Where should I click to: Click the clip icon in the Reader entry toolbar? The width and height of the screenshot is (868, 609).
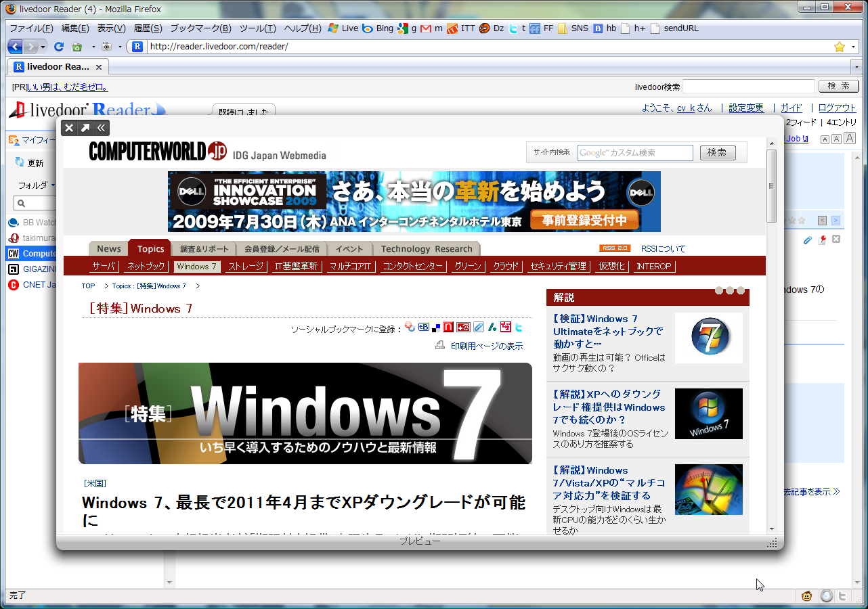807,240
